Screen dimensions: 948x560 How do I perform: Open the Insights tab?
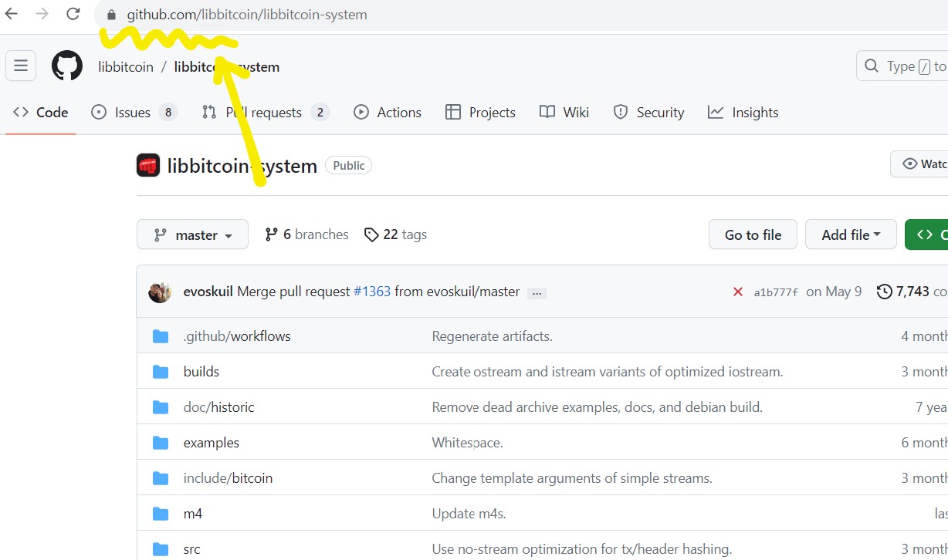coord(743,113)
